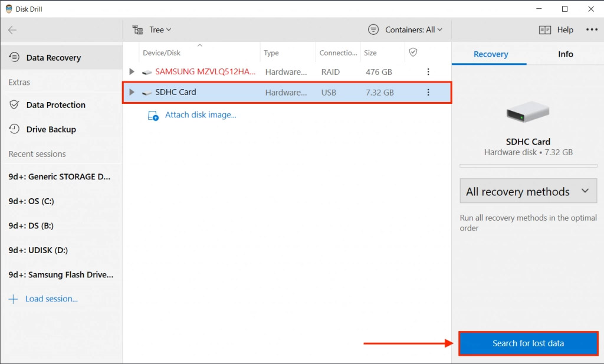Select Data Recovery in the sidebar
This screenshot has height=364, width=604.
pyautogui.click(x=61, y=57)
